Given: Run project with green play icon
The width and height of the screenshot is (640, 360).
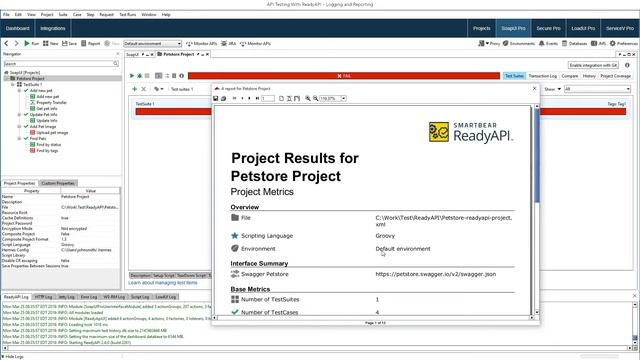Looking at the screenshot, I should pyautogui.click(x=132, y=76).
